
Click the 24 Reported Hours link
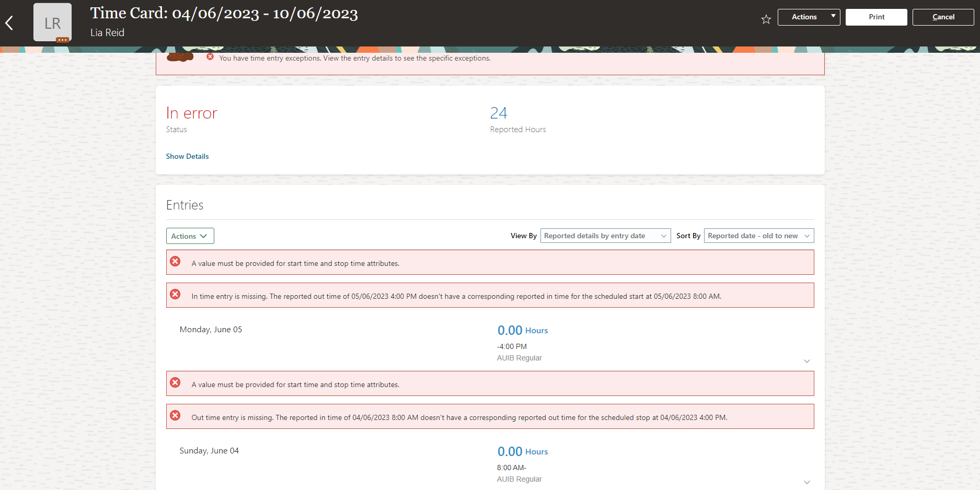coord(499,113)
